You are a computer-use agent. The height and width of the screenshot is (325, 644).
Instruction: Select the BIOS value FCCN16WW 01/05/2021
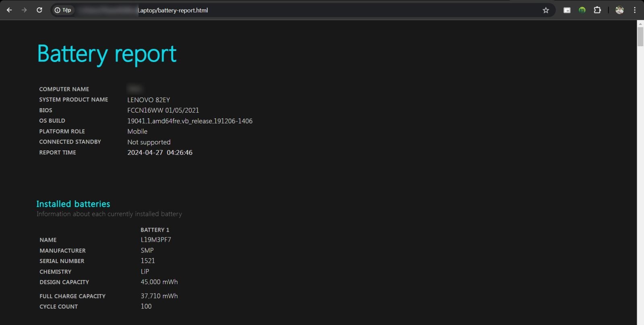163,110
